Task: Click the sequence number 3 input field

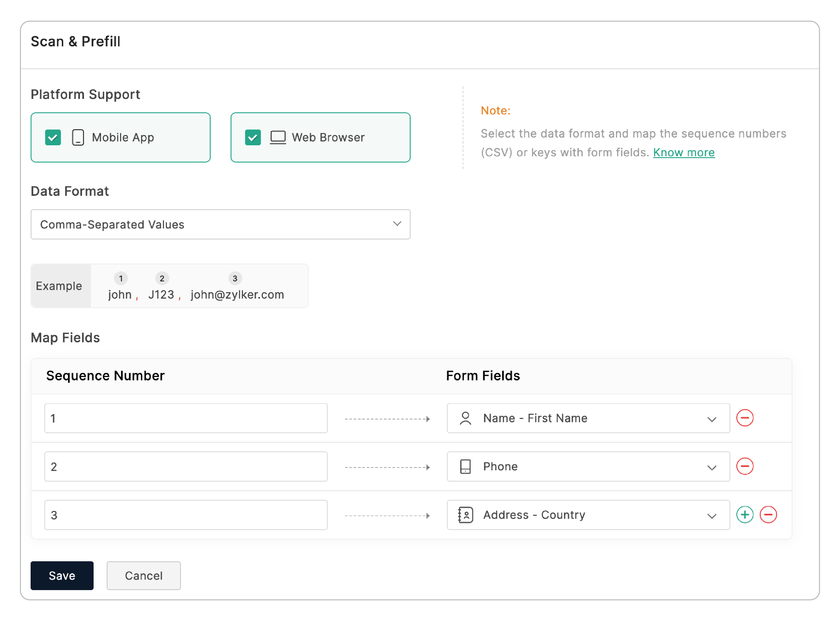Action: click(x=186, y=515)
